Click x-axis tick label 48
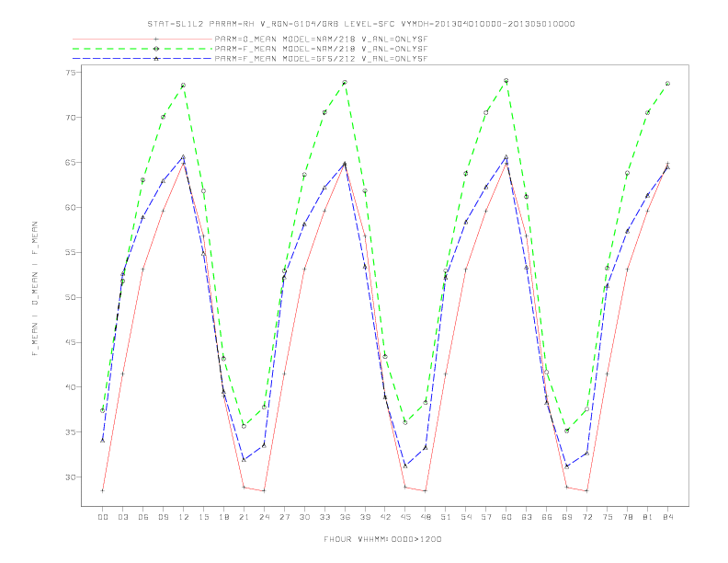The height and width of the screenshot is (563, 728). click(426, 517)
